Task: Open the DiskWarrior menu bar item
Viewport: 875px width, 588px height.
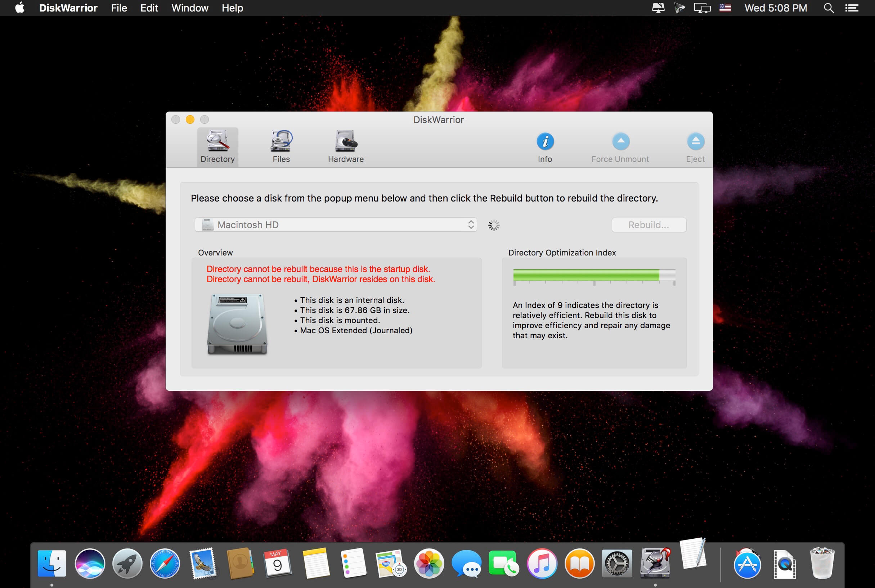Action: (68, 8)
